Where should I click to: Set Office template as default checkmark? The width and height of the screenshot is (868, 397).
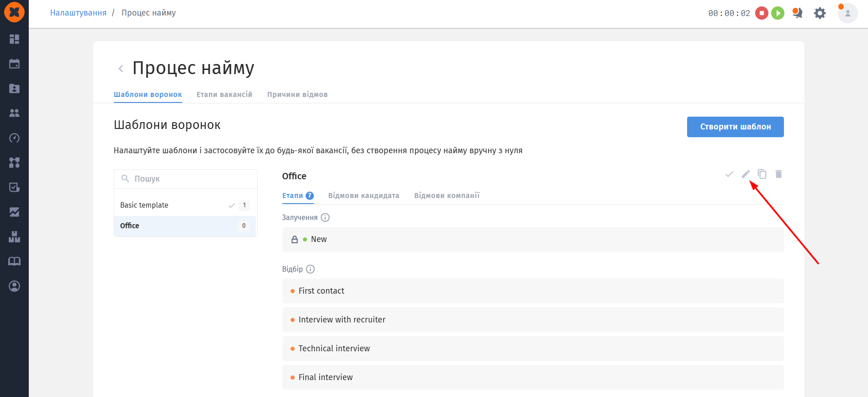point(729,174)
